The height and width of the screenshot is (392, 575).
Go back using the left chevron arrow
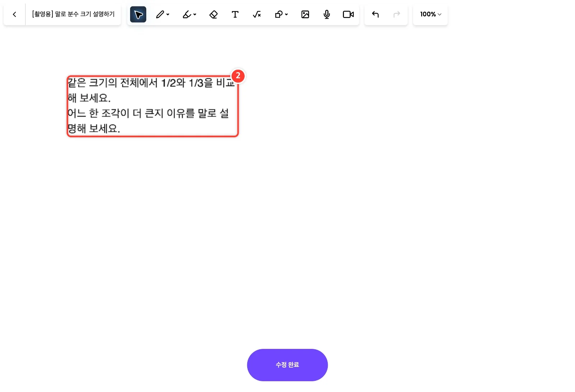click(x=14, y=14)
